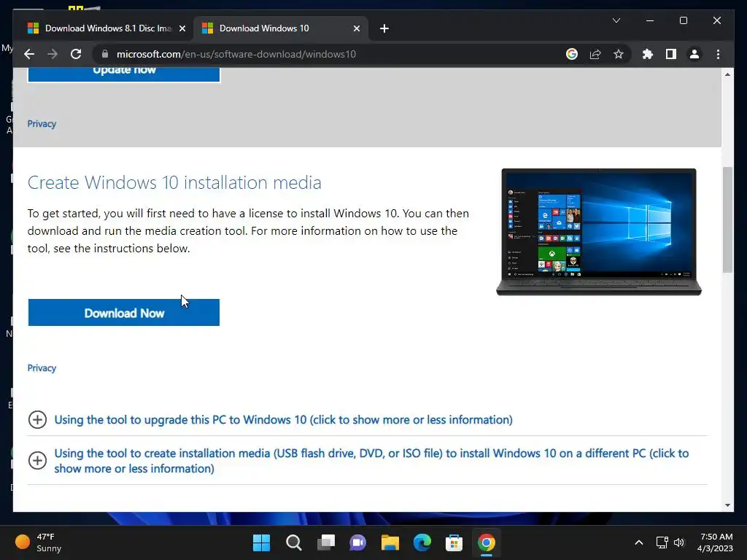This screenshot has width=747, height=560.
Task: Click the Windows 10 laptop image
Action: 599,232
